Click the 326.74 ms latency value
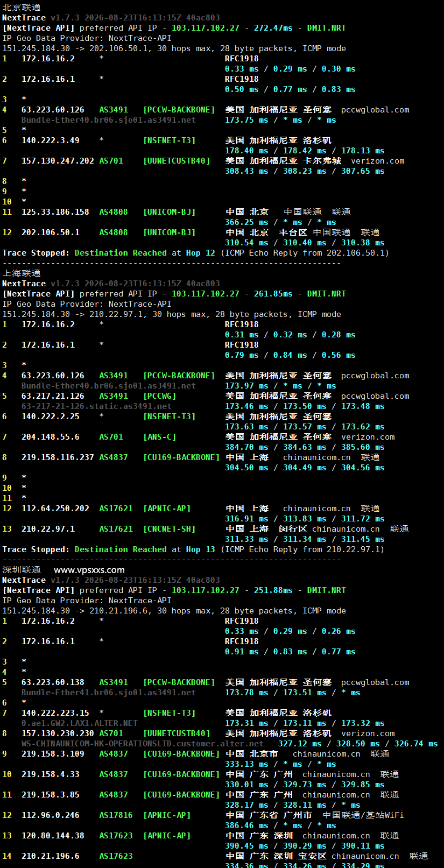Viewport: 444px width, 868px height. click(x=416, y=744)
